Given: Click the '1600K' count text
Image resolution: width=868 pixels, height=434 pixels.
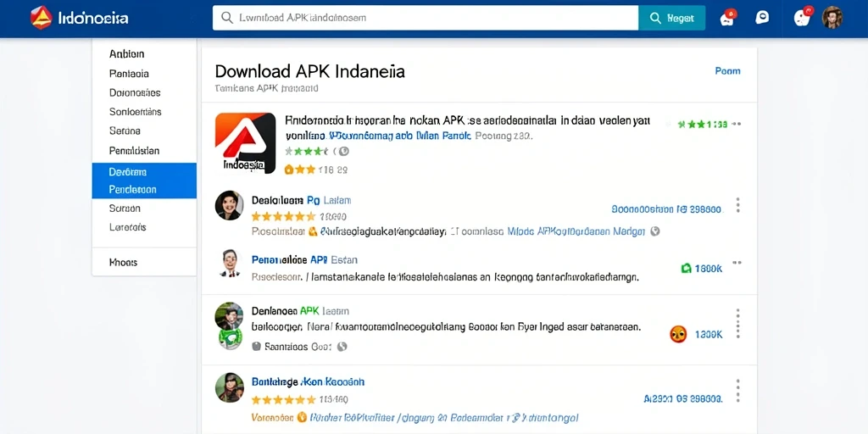Looking at the screenshot, I should click(x=708, y=269).
